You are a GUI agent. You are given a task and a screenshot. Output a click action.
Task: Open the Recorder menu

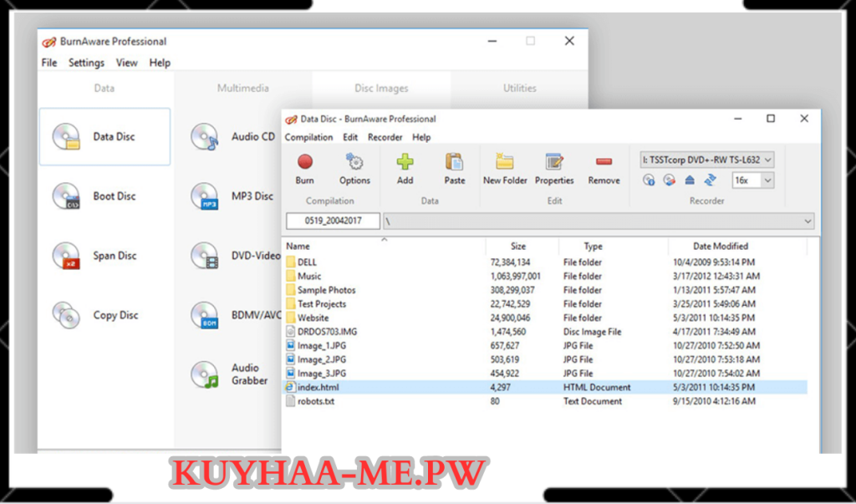pyautogui.click(x=385, y=138)
